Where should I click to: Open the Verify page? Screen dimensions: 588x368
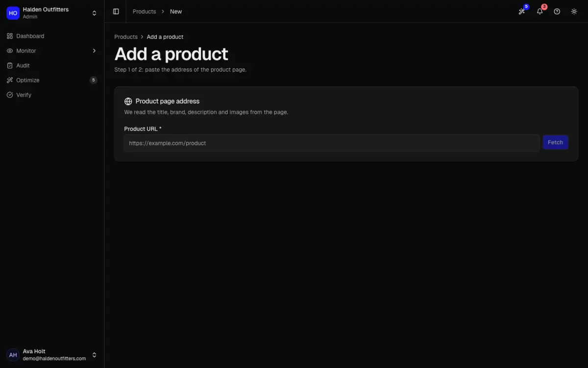(x=52, y=95)
